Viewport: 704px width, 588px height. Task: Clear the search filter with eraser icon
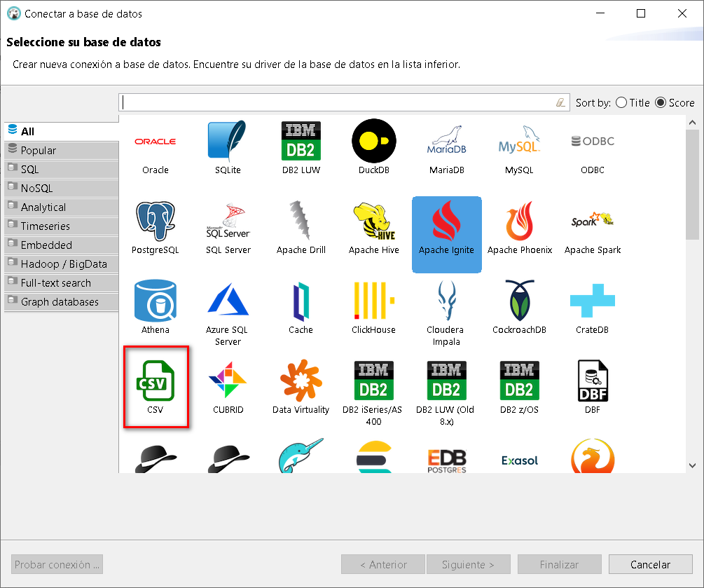[560, 102]
